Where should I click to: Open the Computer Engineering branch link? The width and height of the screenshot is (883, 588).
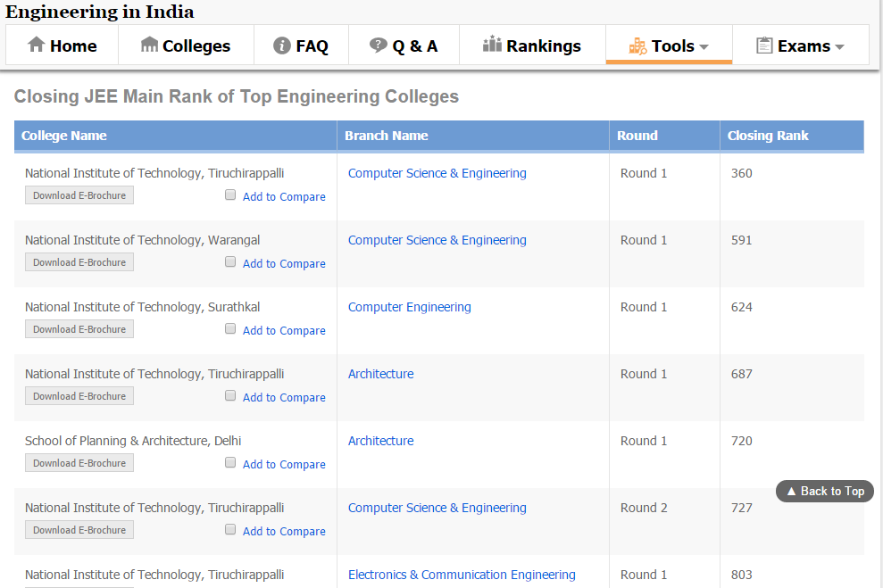pos(410,307)
